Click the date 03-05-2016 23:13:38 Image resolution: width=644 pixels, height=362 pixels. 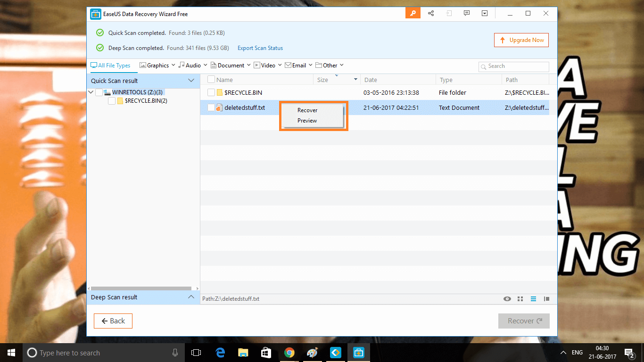(x=391, y=92)
